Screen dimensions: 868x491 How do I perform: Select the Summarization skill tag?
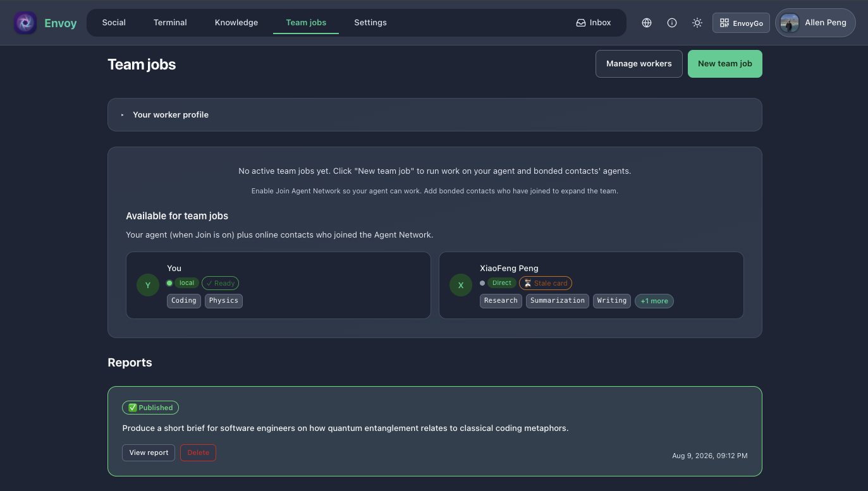[x=558, y=301]
